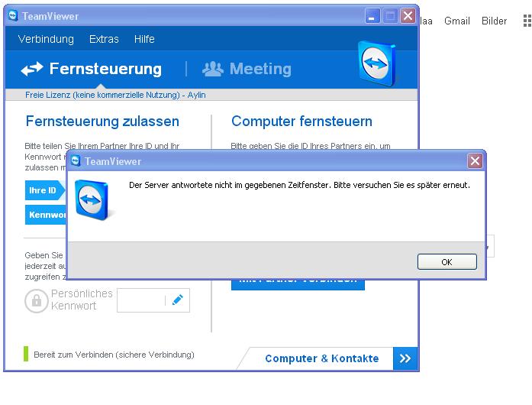Open the Computer & Kontakte panel label
Screen dimensions: 532x405
pyautogui.click(x=321, y=358)
